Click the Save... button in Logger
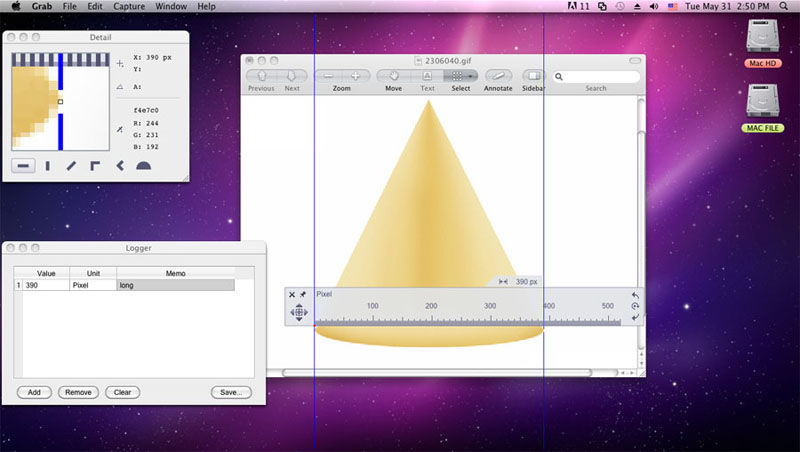The height and width of the screenshot is (452, 800). (x=230, y=392)
